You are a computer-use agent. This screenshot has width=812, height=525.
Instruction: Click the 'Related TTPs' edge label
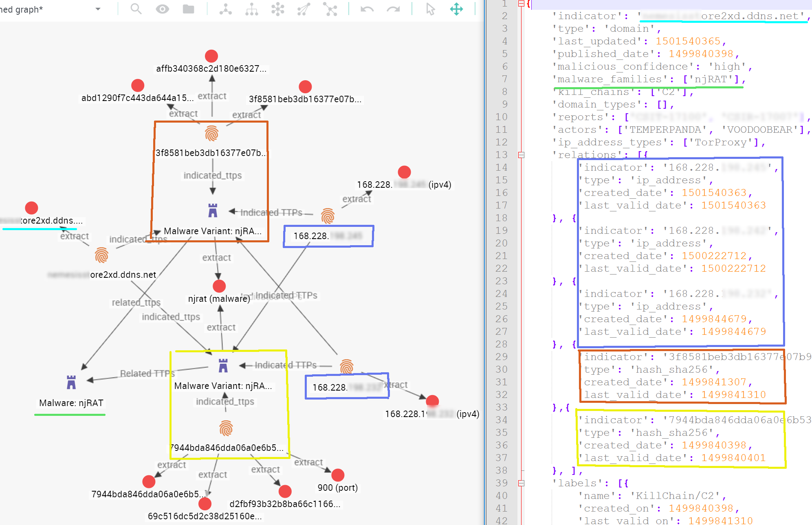[147, 373]
